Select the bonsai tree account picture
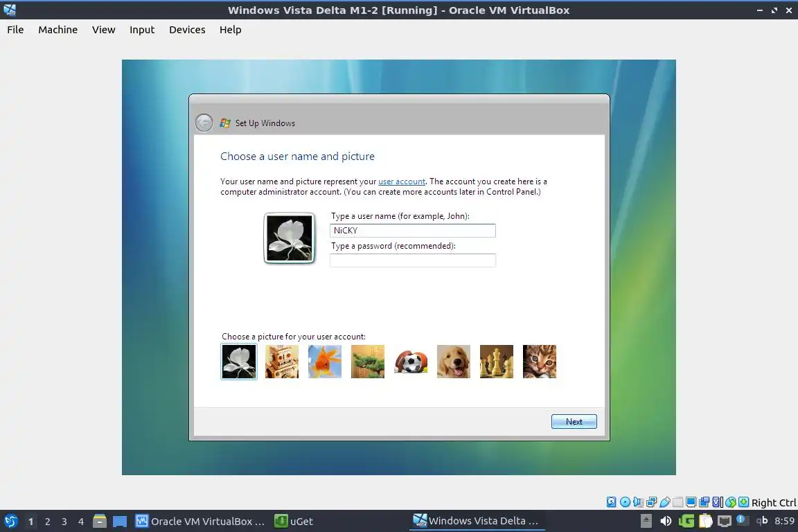Screen dimensions: 798x532 [x=367, y=362]
